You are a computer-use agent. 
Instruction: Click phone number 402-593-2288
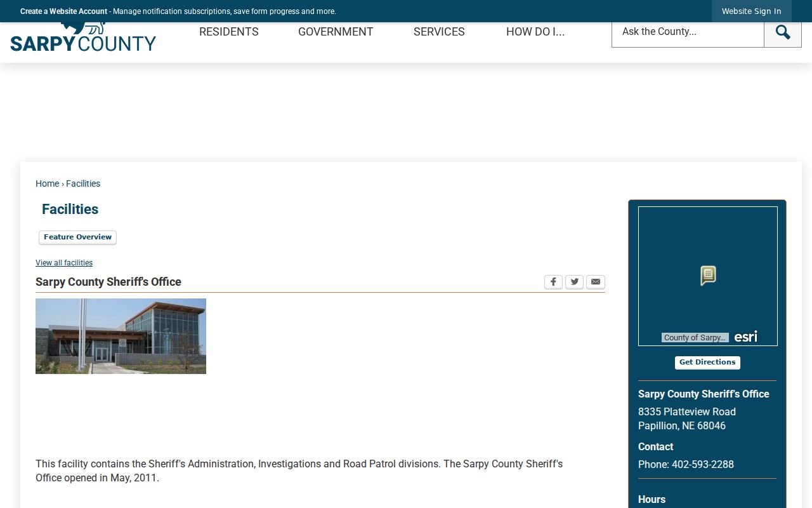703,464
